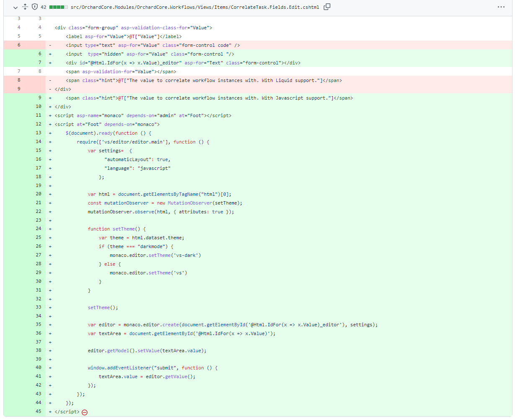Collapse the CorrelateTask.Fields.Edit.cshtml file diff

[15, 7]
